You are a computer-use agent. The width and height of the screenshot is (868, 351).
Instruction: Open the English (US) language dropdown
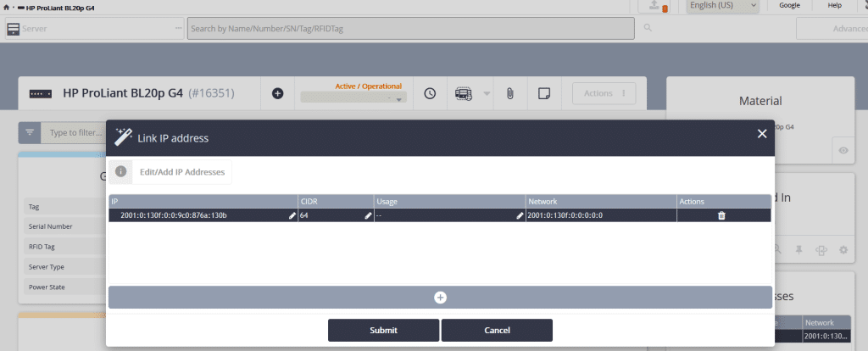click(722, 6)
